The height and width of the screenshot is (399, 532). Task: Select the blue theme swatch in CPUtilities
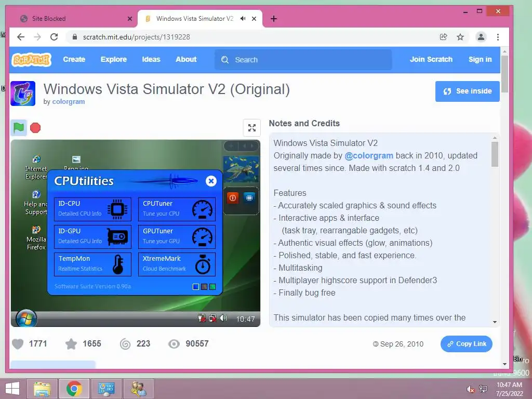click(x=196, y=287)
